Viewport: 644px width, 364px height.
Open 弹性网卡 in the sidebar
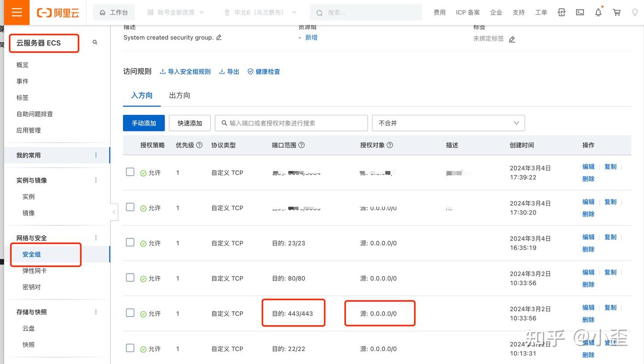pyautogui.click(x=35, y=271)
